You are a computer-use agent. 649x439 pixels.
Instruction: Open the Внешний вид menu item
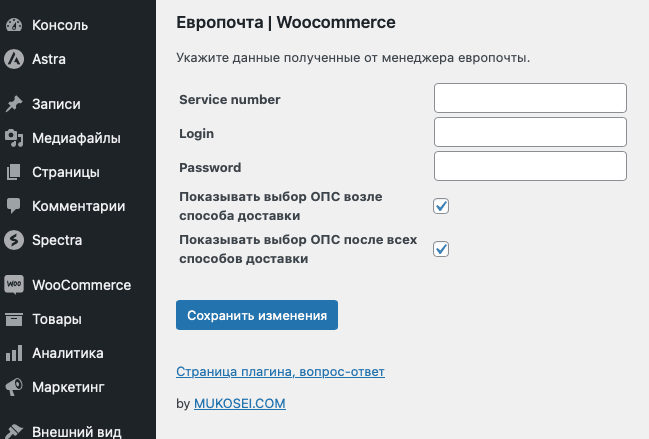coord(76,432)
